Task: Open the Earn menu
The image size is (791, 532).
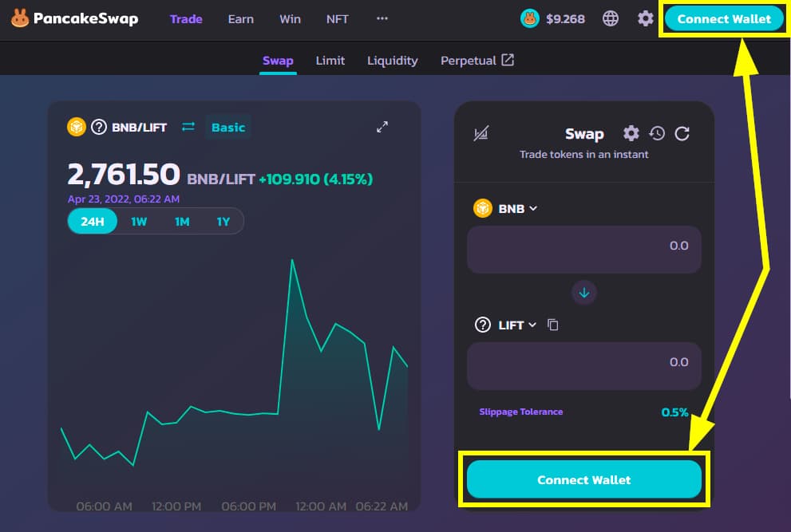Action: tap(240, 19)
